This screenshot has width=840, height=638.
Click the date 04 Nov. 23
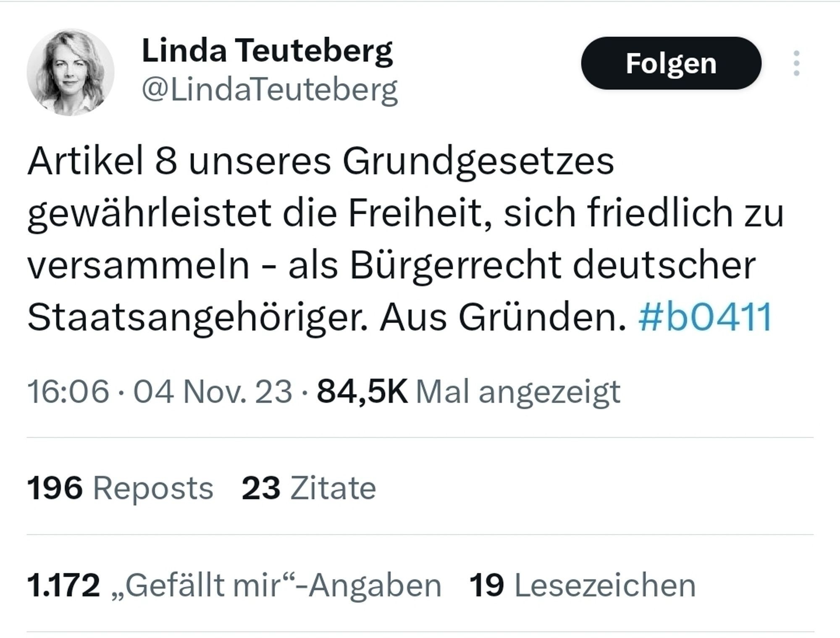pos(213,392)
